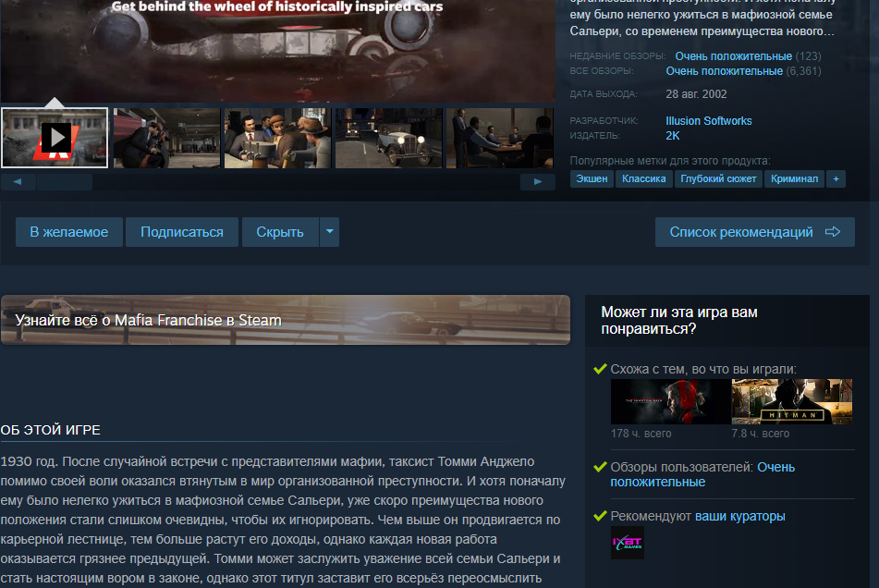Click Может ли эта игра вам понравиться heading
879x588 pixels.
coord(679,320)
